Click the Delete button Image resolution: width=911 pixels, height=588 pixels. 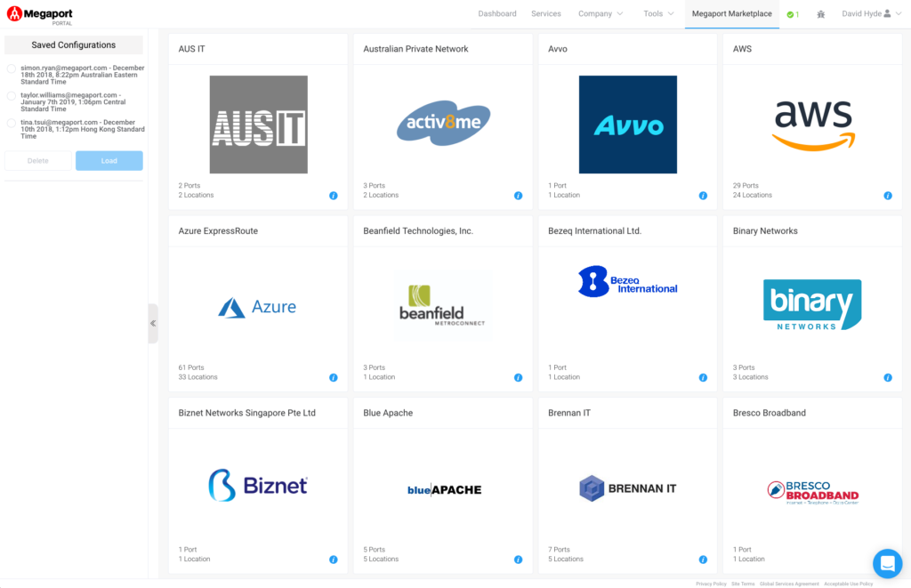point(38,161)
